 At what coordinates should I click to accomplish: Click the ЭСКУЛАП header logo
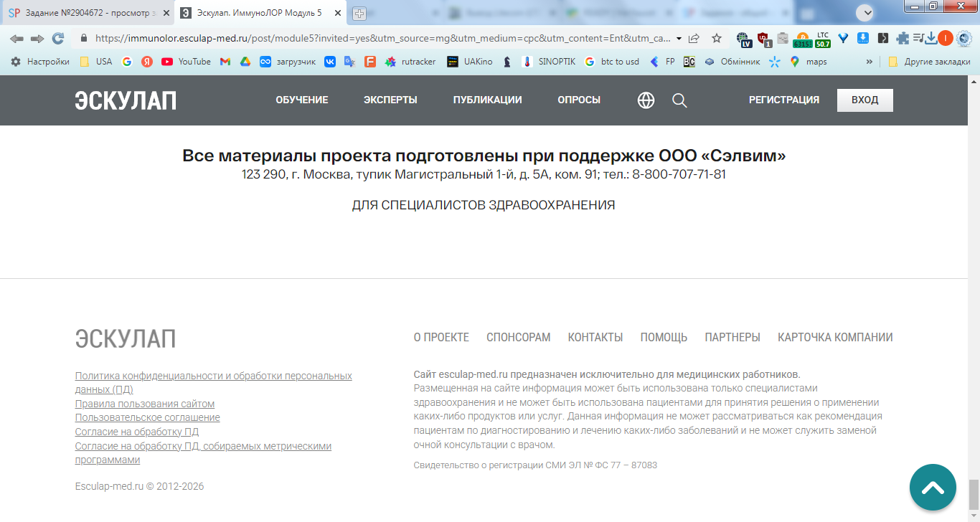click(126, 100)
